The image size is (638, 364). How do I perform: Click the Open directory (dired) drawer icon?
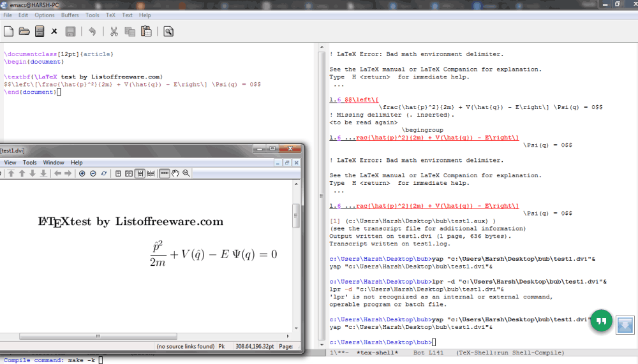click(40, 32)
